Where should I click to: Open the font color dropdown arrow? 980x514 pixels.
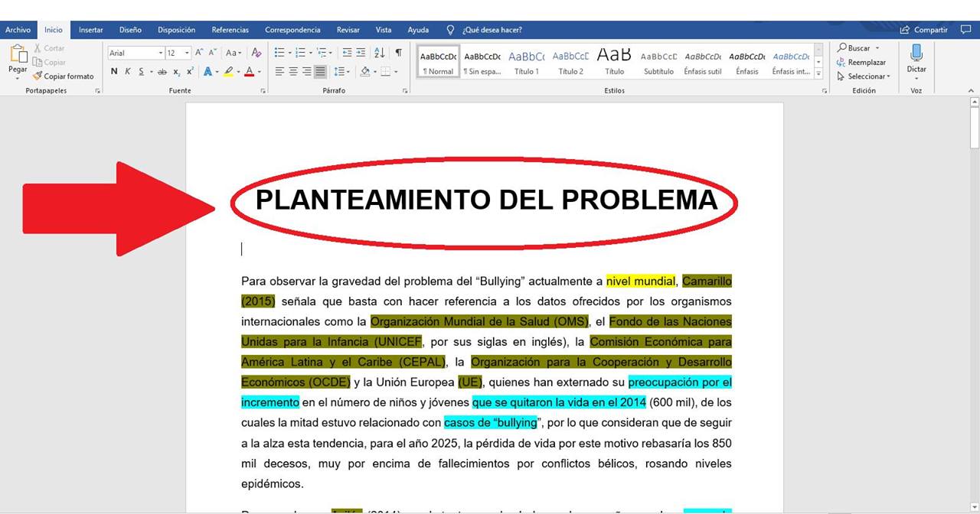point(259,72)
